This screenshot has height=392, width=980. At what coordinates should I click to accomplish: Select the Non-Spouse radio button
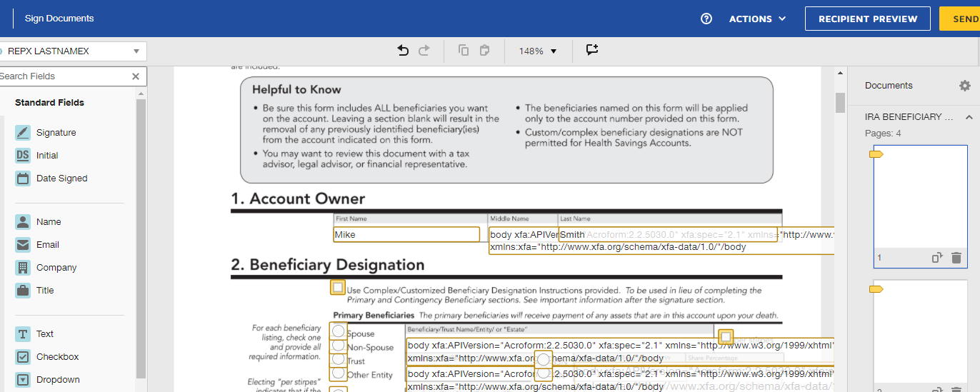339,346
